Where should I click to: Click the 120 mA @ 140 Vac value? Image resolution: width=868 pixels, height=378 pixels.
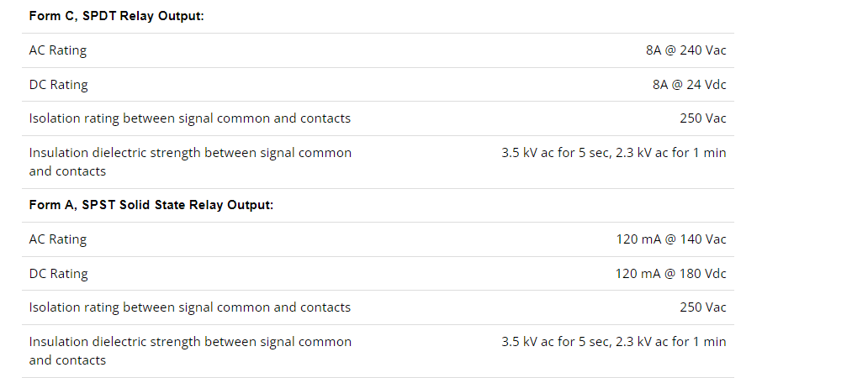[671, 239]
